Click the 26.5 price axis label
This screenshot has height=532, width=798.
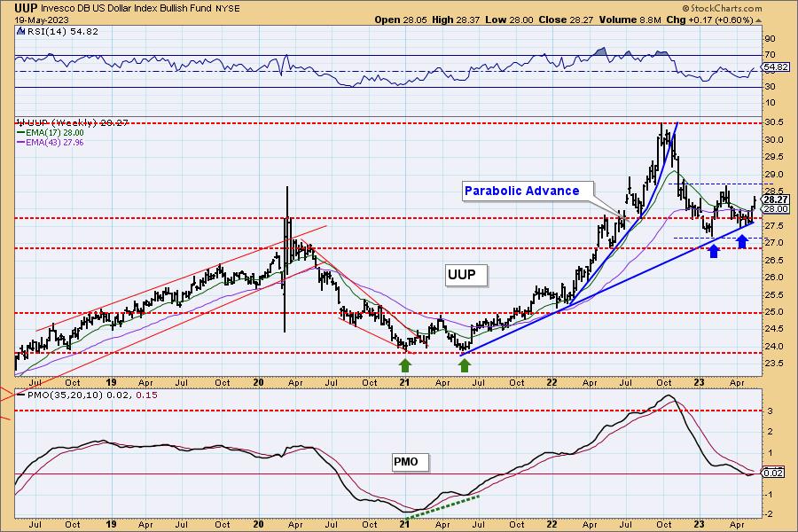click(773, 260)
